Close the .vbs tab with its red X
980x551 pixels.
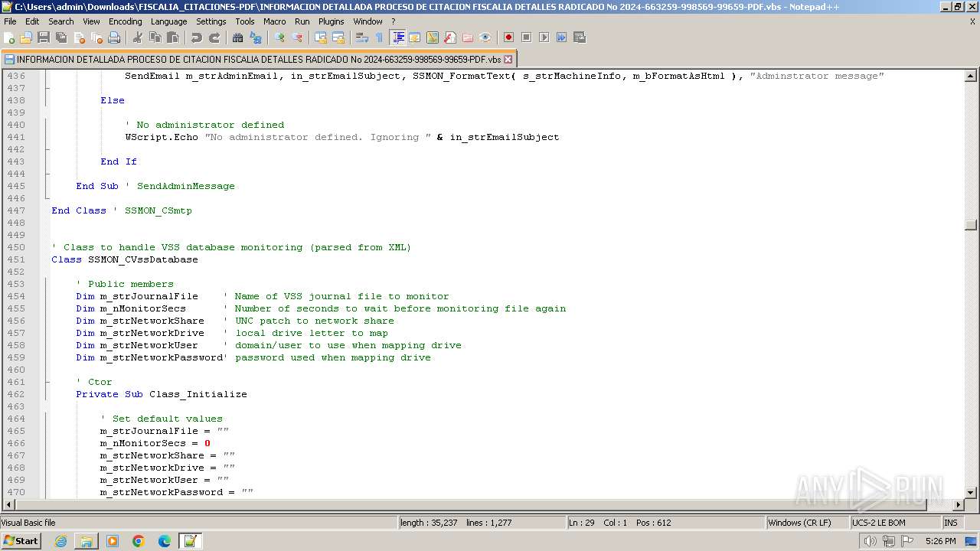[x=508, y=59]
